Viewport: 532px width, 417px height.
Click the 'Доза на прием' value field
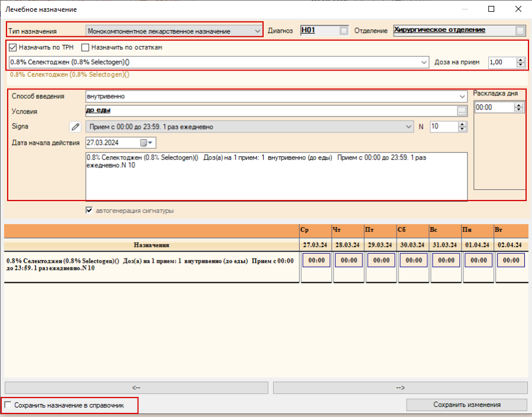coord(502,62)
